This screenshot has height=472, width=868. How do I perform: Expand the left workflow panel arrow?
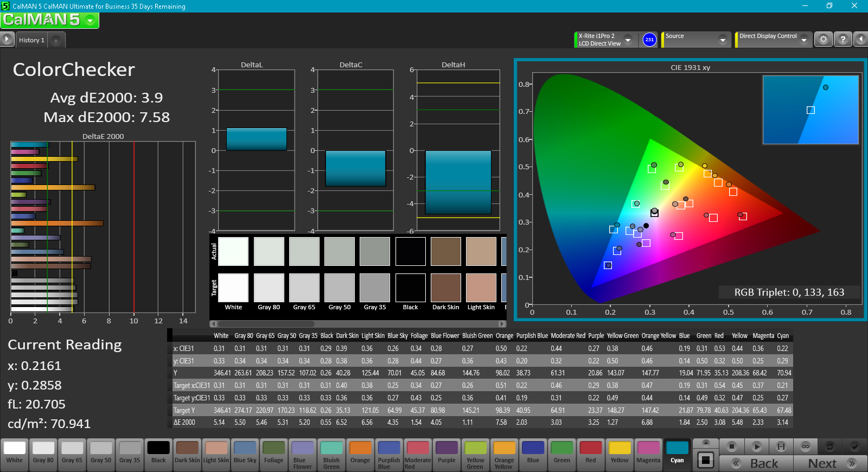(x=7, y=40)
